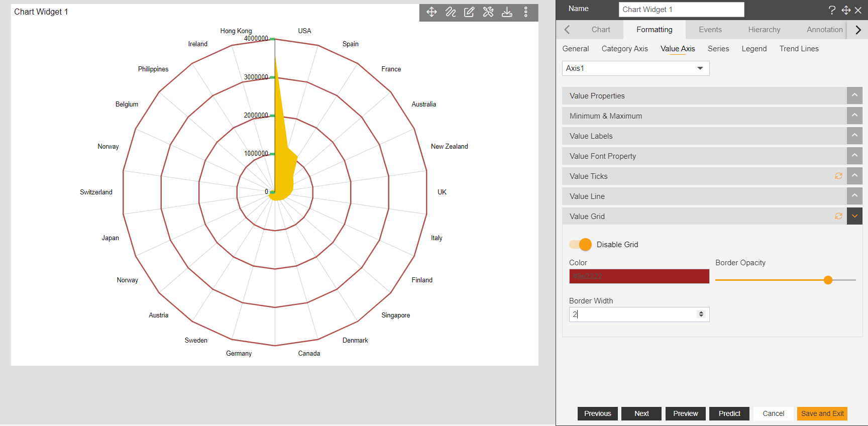Open the grid Color red swatch picker
This screenshot has width=868, height=426.
639,276
